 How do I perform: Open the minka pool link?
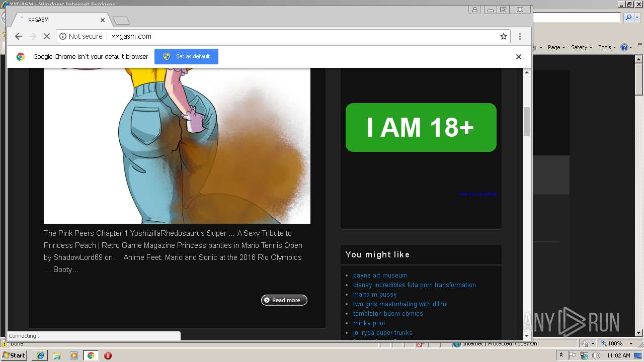[x=369, y=323]
